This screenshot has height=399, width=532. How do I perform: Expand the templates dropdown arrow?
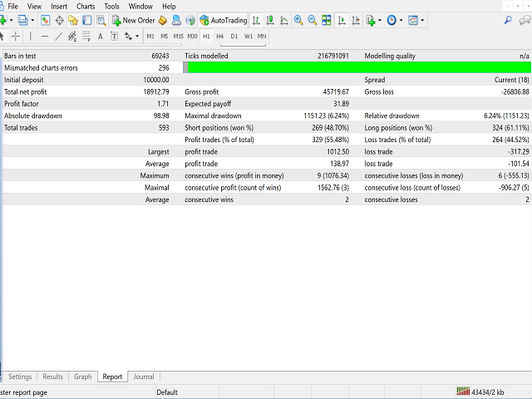pyautogui.click(x=422, y=20)
